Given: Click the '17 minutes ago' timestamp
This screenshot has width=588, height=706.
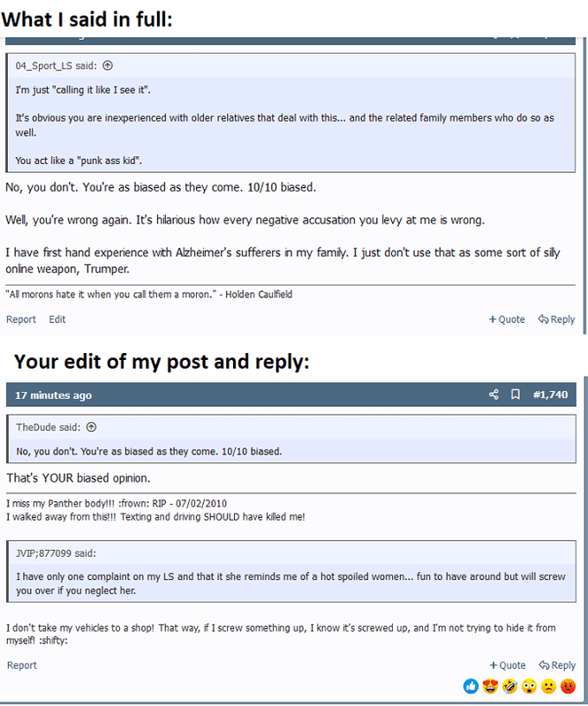Looking at the screenshot, I should (x=53, y=394).
